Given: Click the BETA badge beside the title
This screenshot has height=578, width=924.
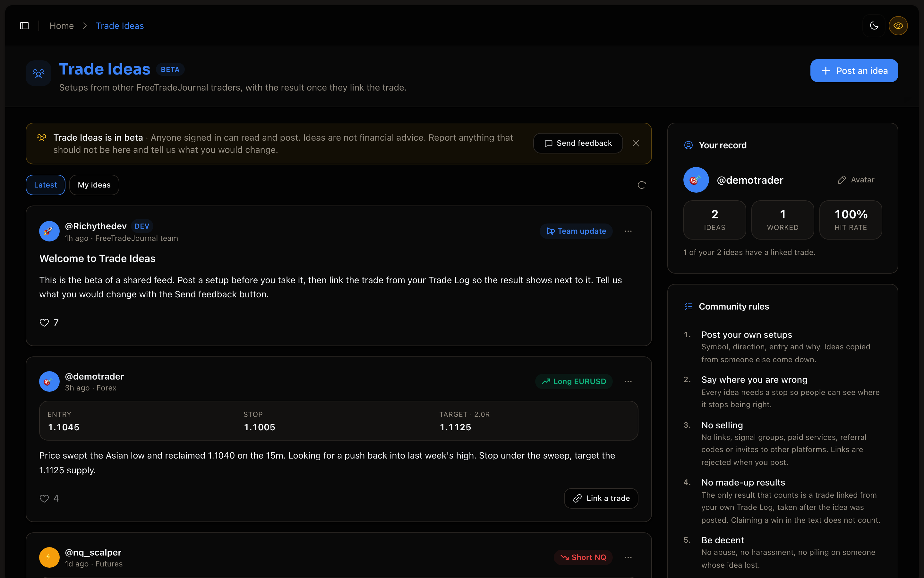Looking at the screenshot, I should [x=170, y=70].
